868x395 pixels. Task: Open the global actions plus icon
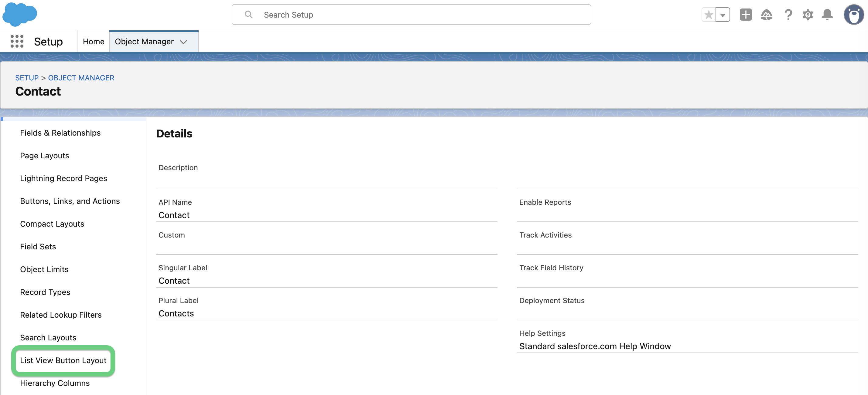pyautogui.click(x=746, y=15)
